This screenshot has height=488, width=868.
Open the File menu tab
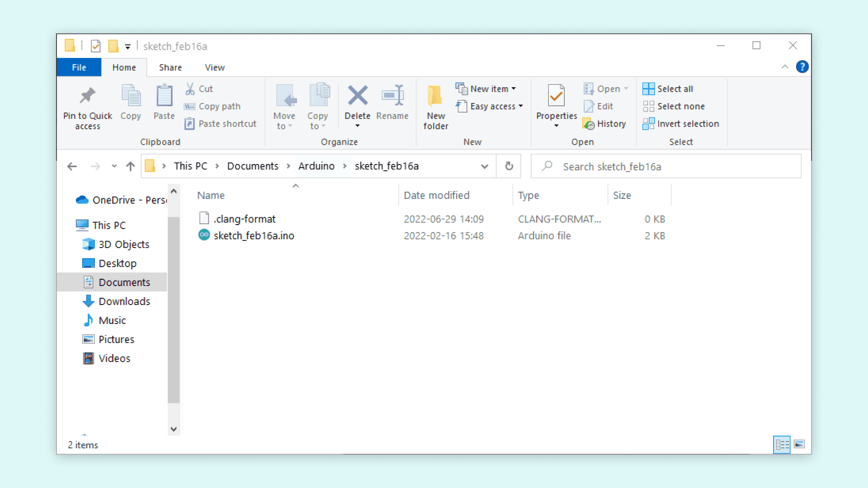(79, 67)
